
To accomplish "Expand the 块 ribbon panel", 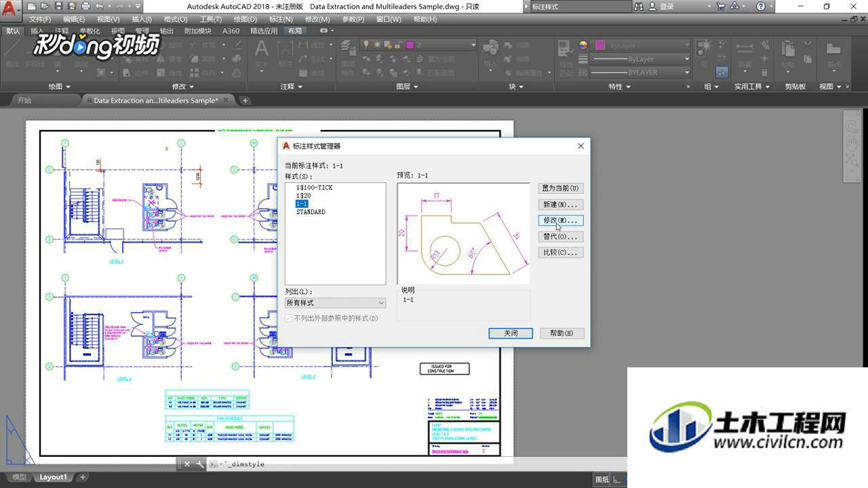I will pyautogui.click(x=516, y=87).
